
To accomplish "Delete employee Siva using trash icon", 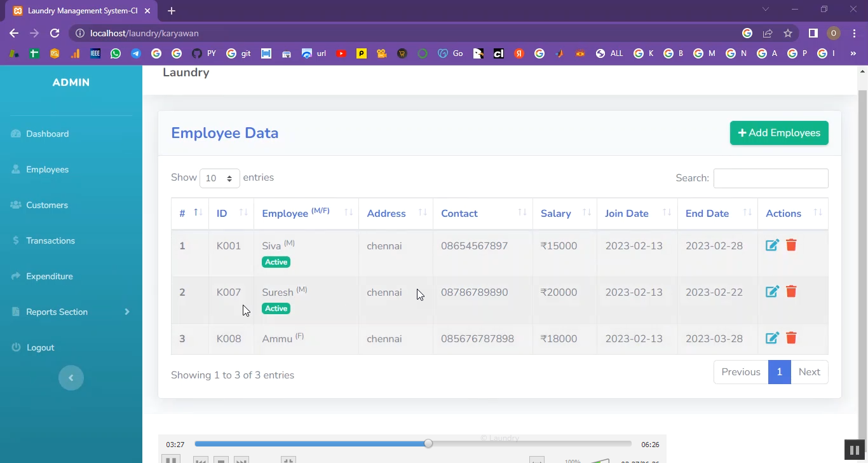I will coord(791,245).
